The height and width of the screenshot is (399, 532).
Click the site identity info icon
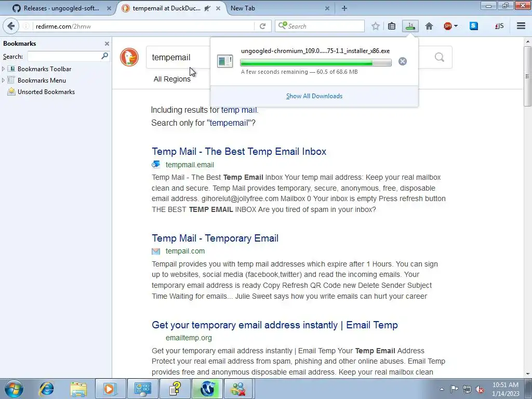point(26,26)
